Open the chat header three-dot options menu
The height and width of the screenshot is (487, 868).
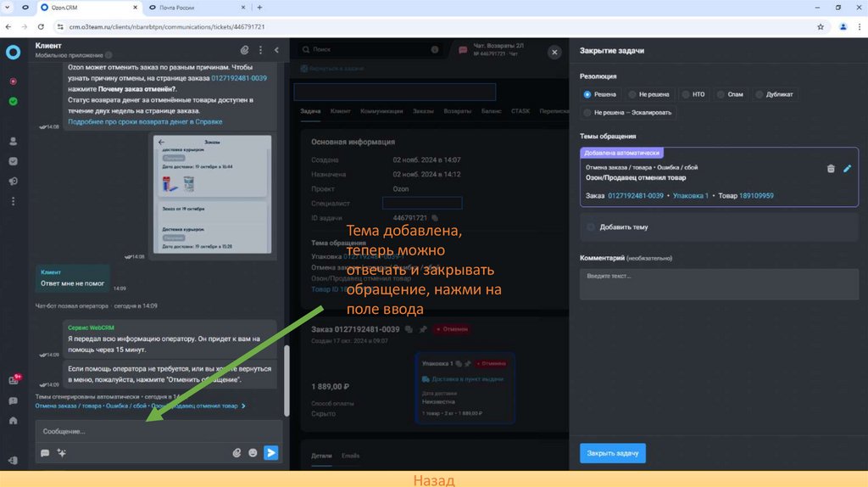pos(261,50)
